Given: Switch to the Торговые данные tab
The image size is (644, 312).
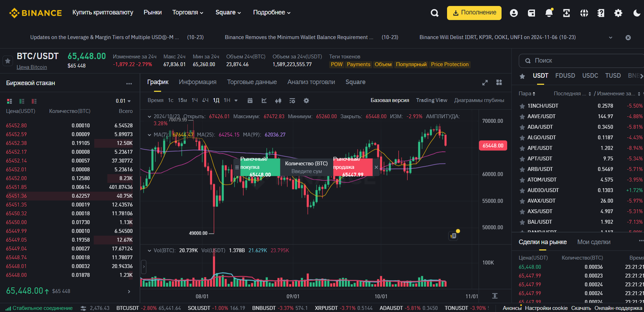Looking at the screenshot, I should point(252,82).
